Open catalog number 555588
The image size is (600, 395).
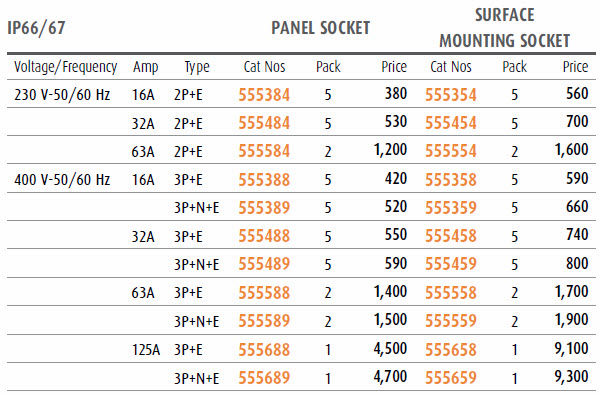264,293
